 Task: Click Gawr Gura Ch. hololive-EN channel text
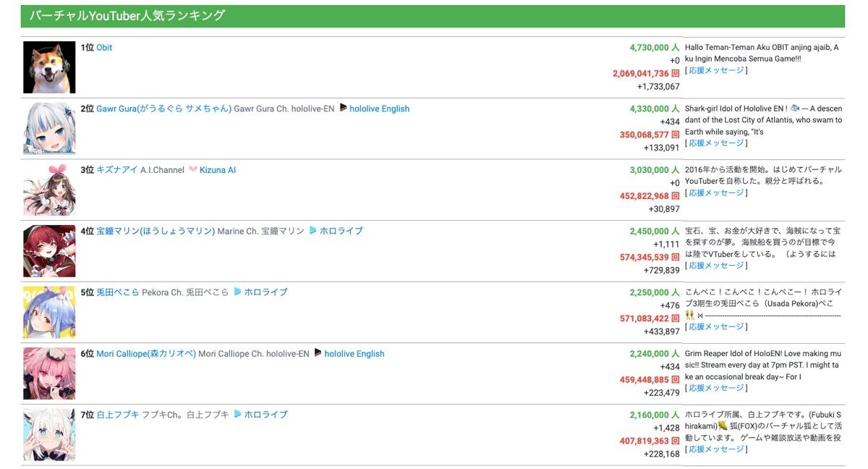[x=284, y=109]
